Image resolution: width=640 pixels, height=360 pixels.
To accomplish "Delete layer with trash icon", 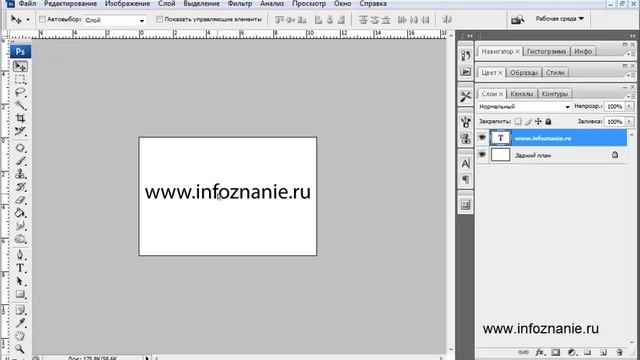I will click(x=620, y=352).
